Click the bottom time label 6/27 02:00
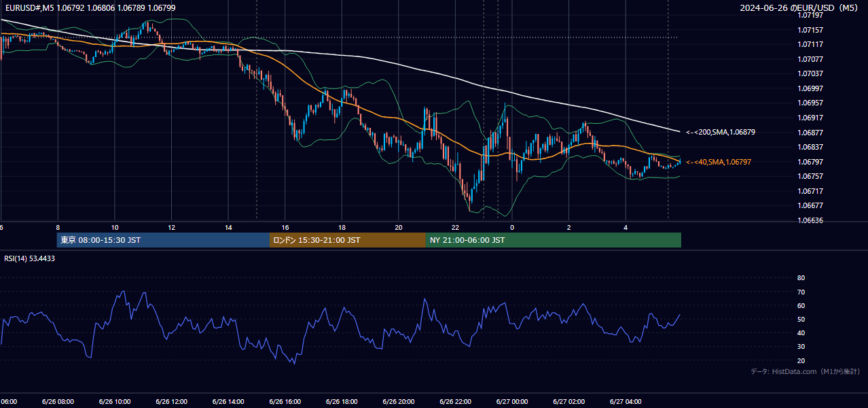This screenshot has width=868, height=408. click(x=569, y=402)
